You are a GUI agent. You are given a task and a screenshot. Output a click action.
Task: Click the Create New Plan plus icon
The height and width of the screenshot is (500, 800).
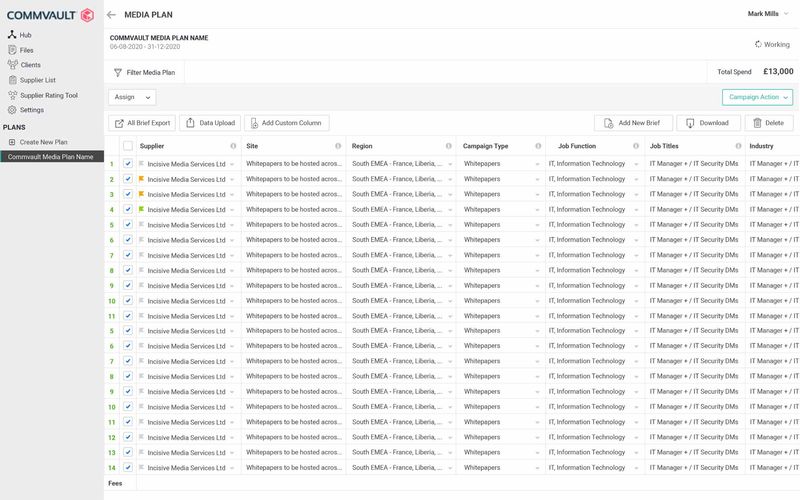(x=12, y=142)
